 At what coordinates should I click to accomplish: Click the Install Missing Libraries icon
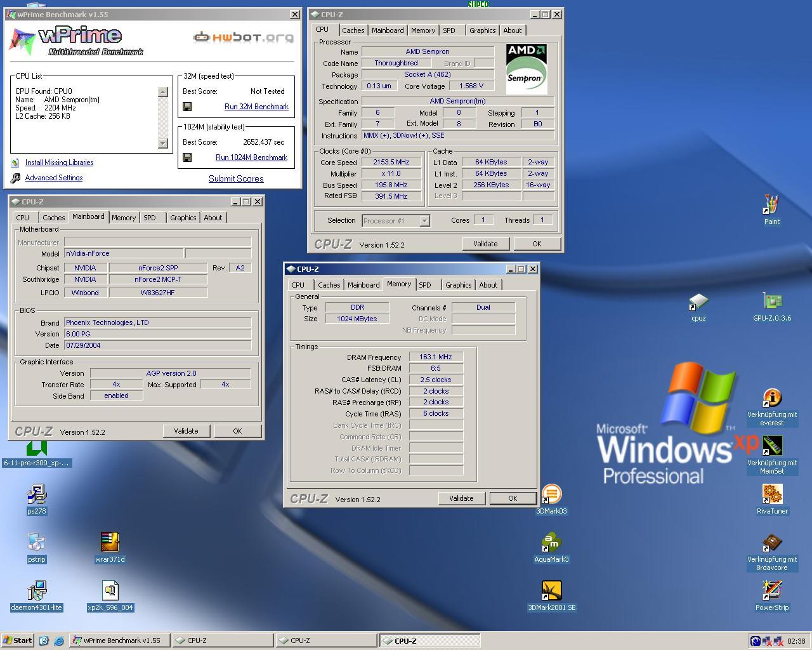click(x=15, y=163)
